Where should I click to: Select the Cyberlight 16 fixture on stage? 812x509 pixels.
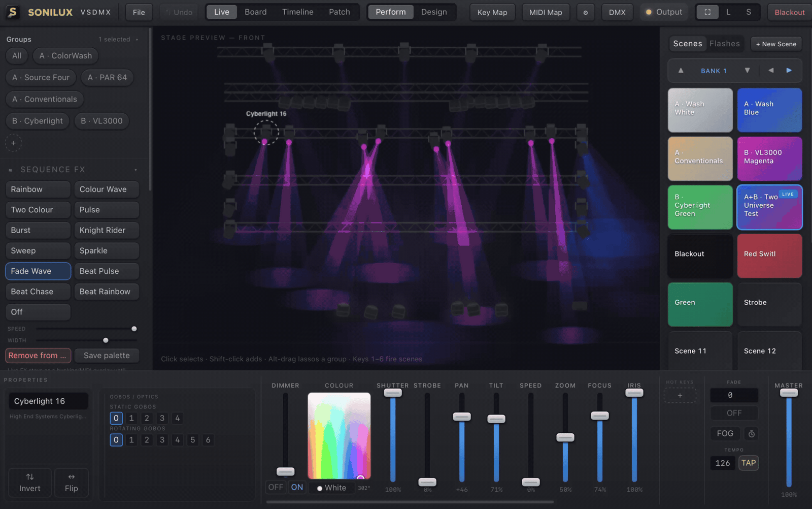click(x=266, y=133)
